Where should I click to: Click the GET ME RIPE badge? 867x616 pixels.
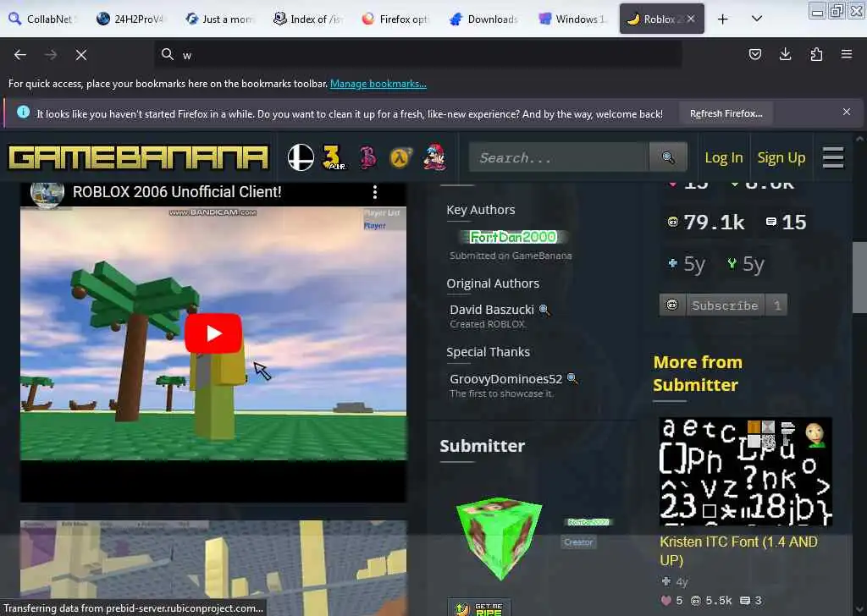tap(479, 608)
